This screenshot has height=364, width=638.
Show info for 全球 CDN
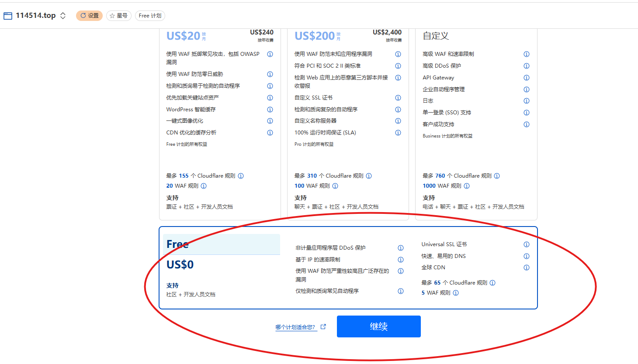click(x=527, y=268)
